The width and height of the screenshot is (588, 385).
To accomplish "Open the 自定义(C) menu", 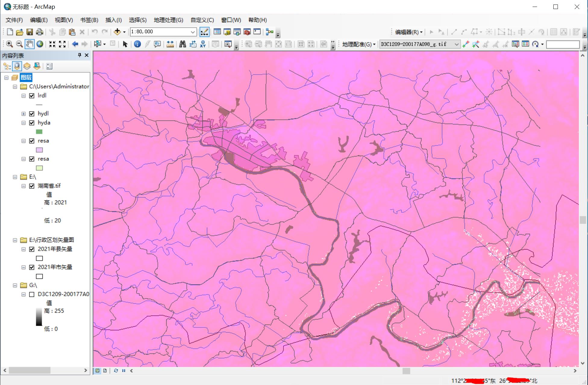I will (x=202, y=20).
